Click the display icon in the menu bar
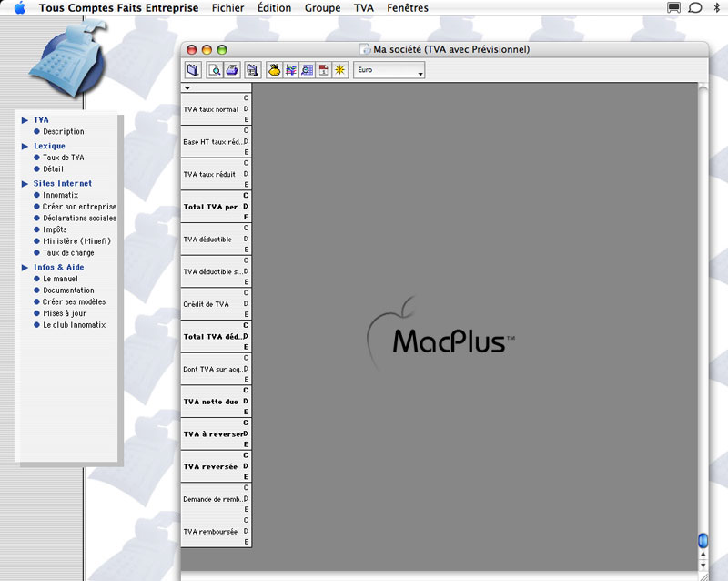The height and width of the screenshot is (581, 728). pos(673,7)
